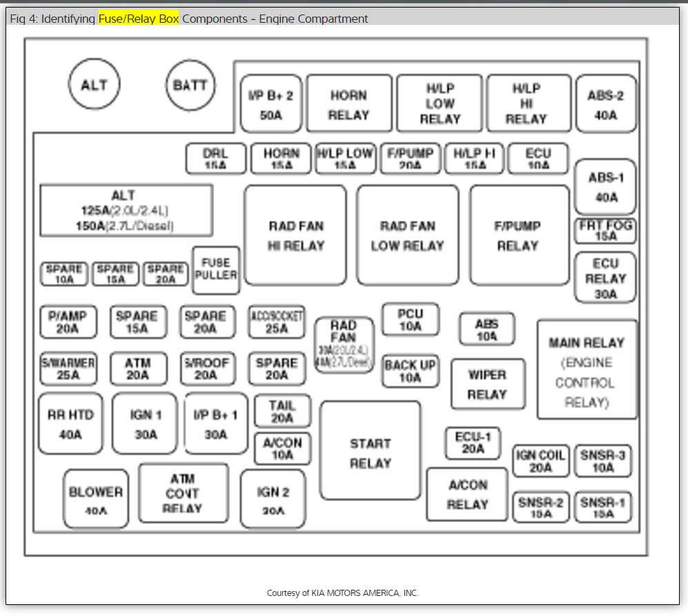Click the FUSE PULLER box
Image resolution: width=688 pixels, height=616 pixels.
coord(216,270)
